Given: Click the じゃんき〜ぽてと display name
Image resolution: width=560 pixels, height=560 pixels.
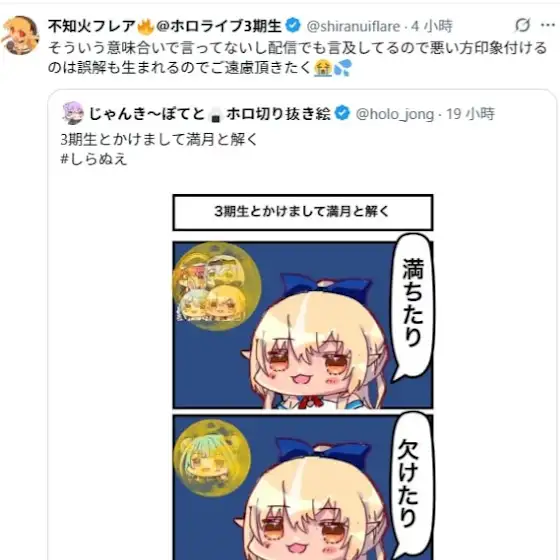Looking at the screenshot, I should click(146, 114).
